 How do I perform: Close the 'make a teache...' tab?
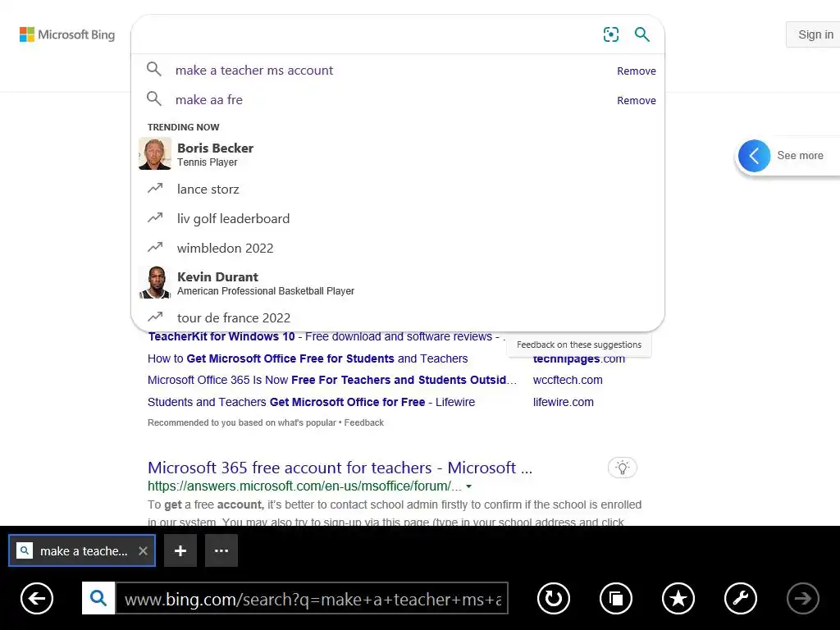click(143, 550)
